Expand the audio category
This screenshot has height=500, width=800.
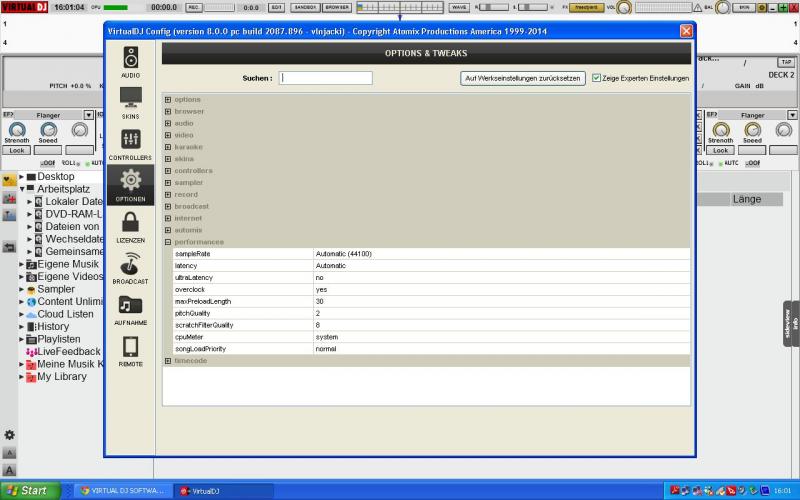pos(168,123)
